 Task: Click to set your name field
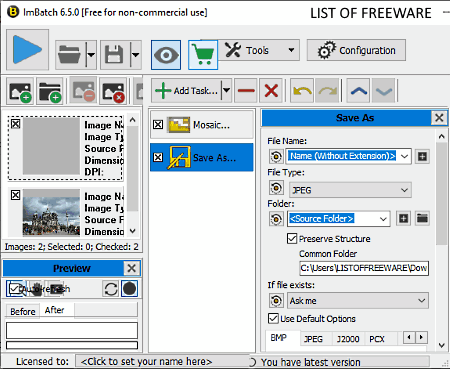tap(162, 362)
